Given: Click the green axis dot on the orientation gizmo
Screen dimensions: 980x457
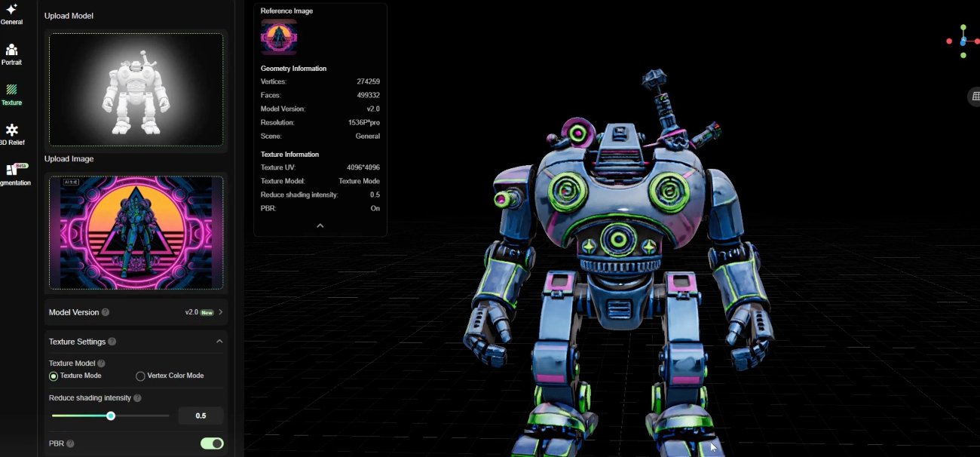Looking at the screenshot, I should (x=963, y=29).
